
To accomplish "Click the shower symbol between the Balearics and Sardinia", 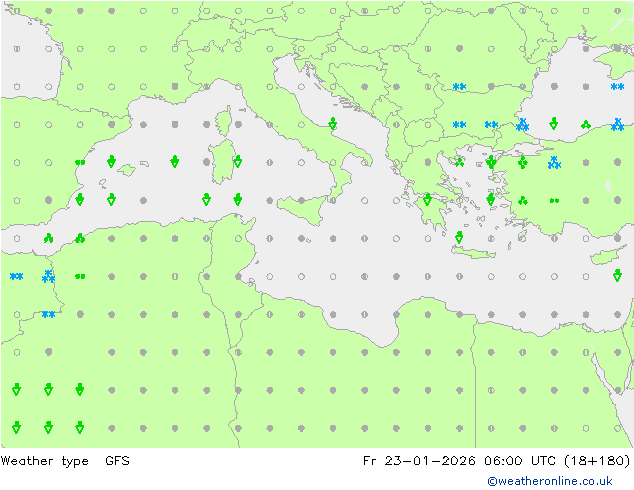I will (x=175, y=161).
